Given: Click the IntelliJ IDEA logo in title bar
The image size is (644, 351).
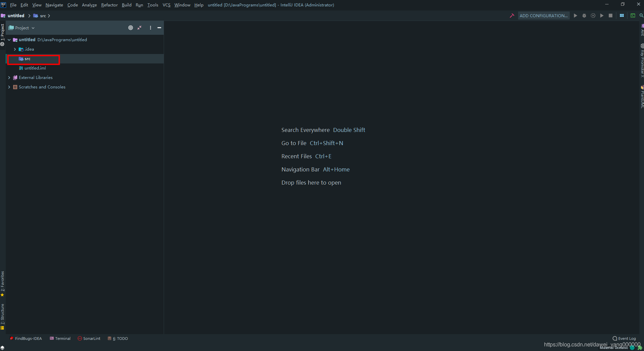Looking at the screenshot, I should click(x=3, y=5).
